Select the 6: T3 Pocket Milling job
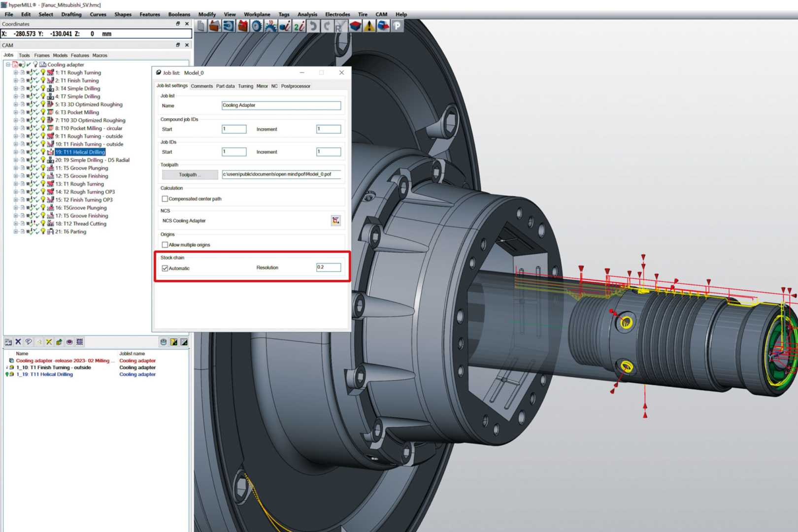 pyautogui.click(x=77, y=112)
